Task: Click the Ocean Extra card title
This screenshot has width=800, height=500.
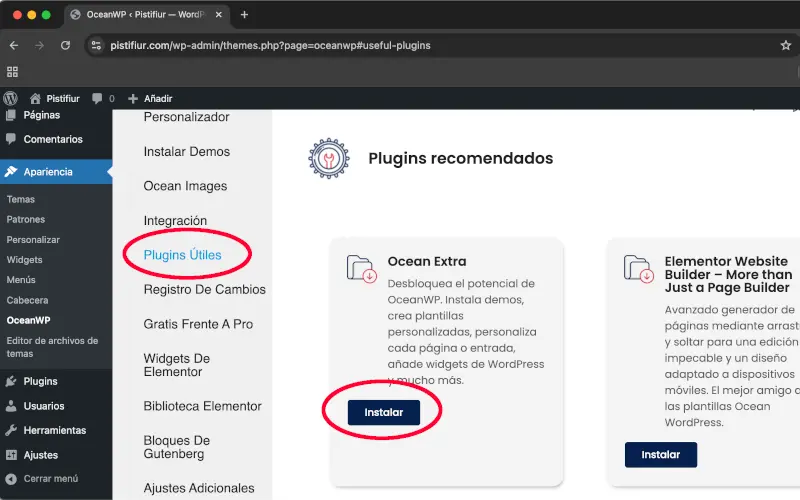Action: tap(427, 262)
